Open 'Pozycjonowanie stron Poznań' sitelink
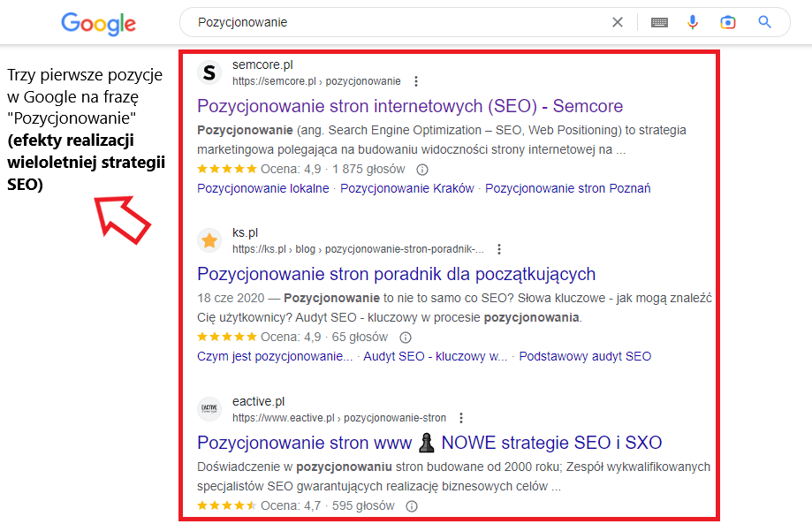 click(567, 188)
